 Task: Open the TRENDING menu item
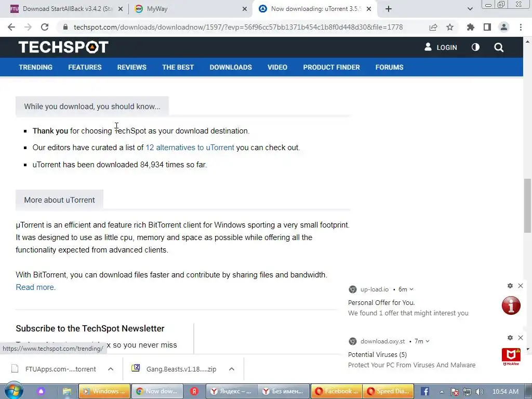click(36, 67)
